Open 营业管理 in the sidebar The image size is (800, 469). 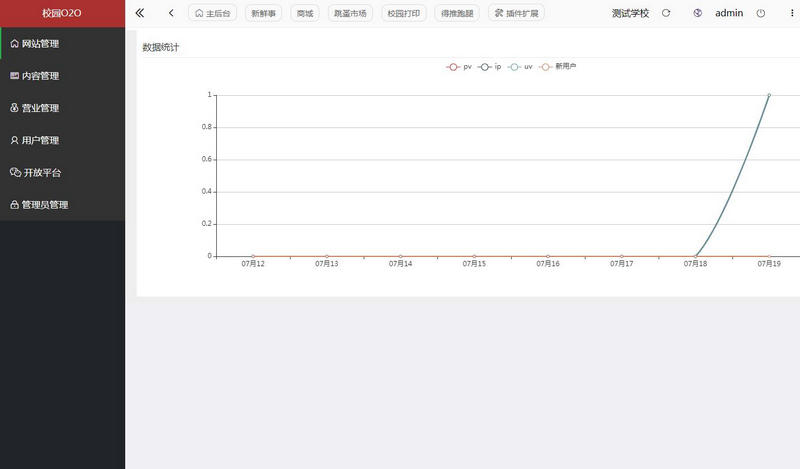point(62,108)
